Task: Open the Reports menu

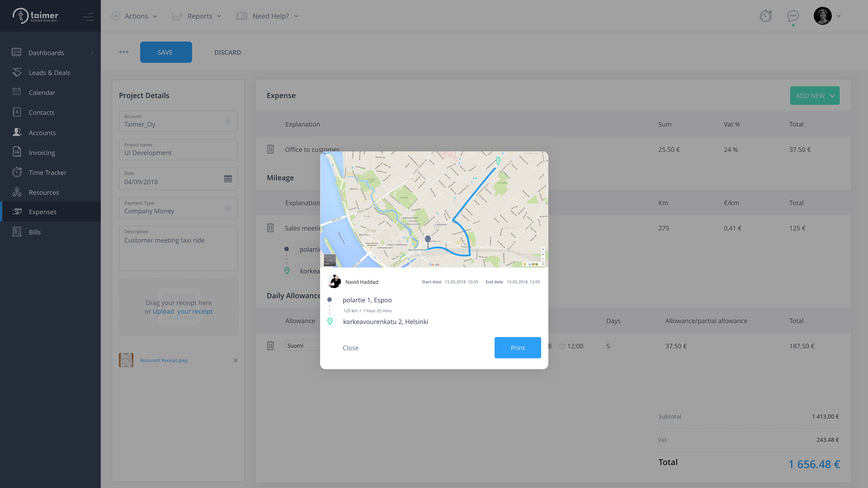Action: [x=197, y=16]
